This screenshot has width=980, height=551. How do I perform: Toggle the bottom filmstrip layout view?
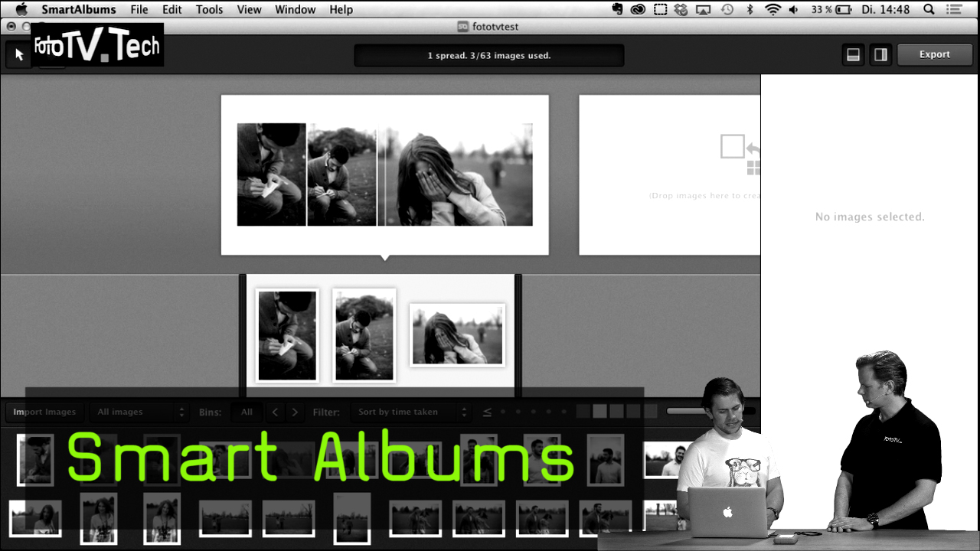(853, 54)
